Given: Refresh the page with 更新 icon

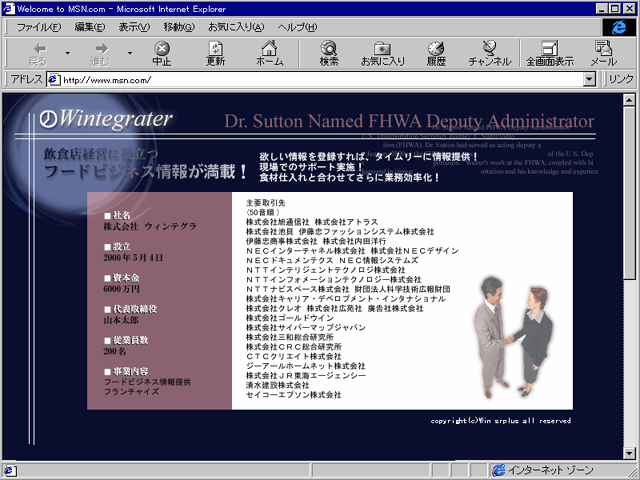Looking at the screenshot, I should 215,53.
